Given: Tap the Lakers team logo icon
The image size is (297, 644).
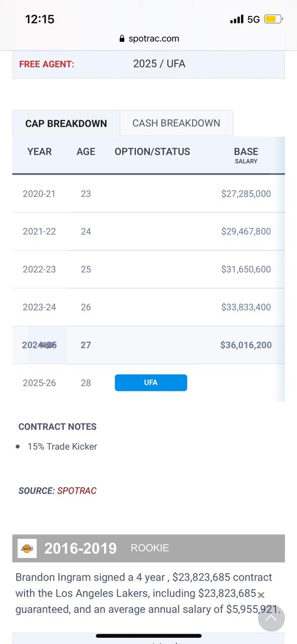Looking at the screenshot, I should pos(27,548).
